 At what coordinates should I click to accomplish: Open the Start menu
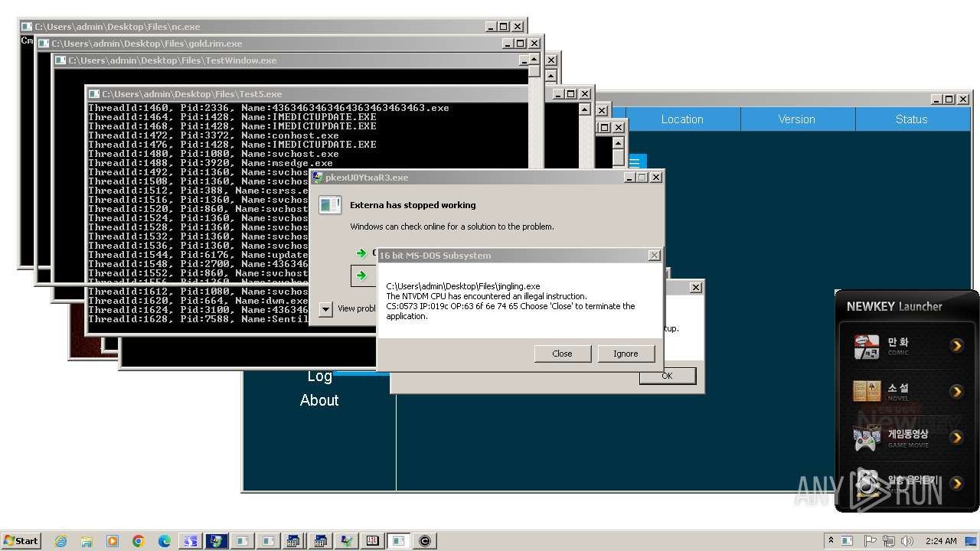point(21,541)
